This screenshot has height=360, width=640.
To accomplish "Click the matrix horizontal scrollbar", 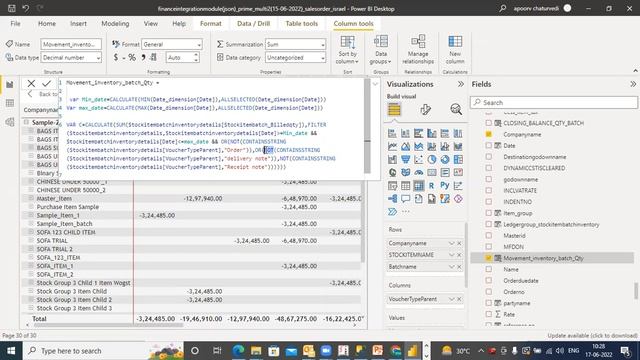I will pos(109,325).
